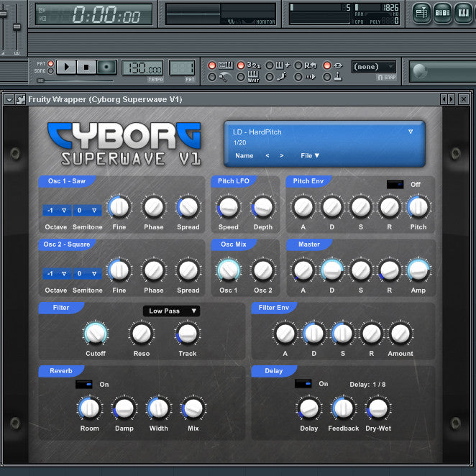476x476 pixels.
Task: Click the Pitch Env Pitch knob
Action: [418, 207]
